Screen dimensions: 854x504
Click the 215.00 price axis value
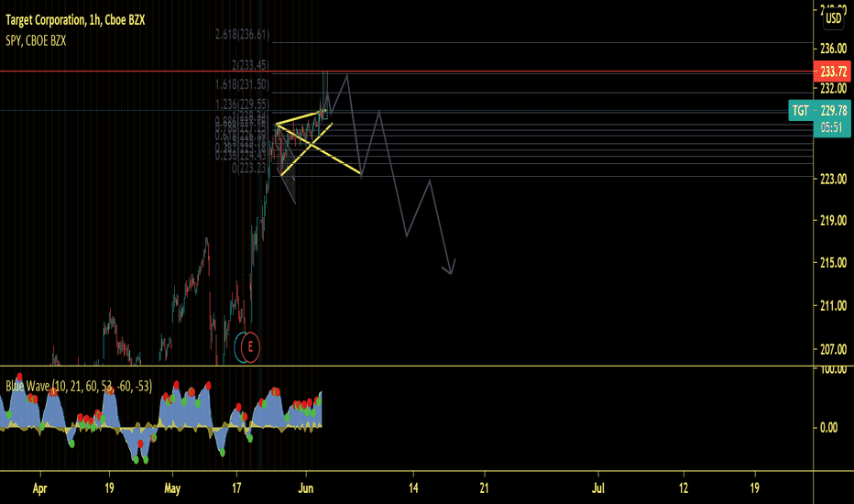833,263
